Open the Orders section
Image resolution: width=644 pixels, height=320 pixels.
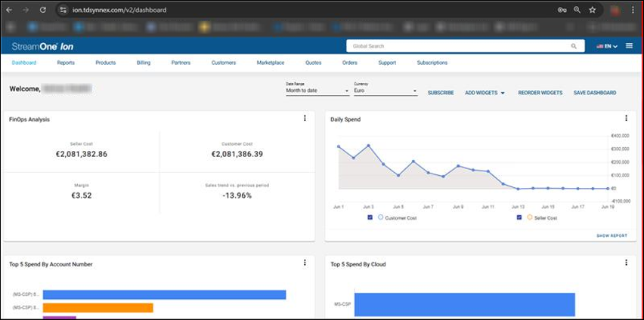pyautogui.click(x=349, y=63)
